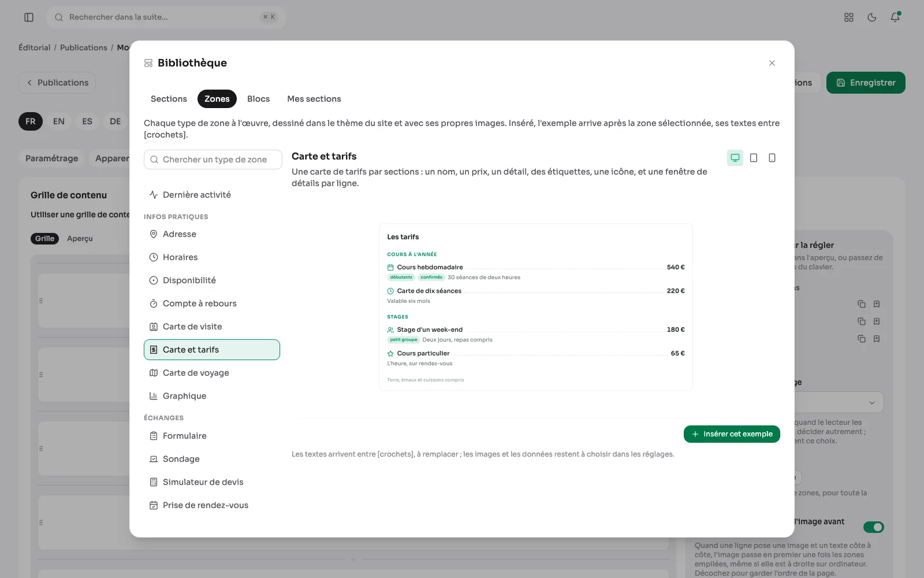Open the Paramétrage tab

[51, 158]
